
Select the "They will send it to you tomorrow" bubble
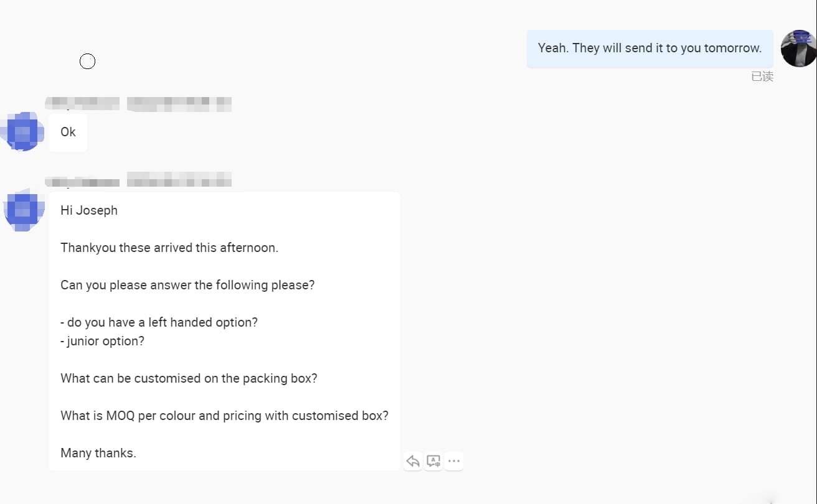649,49
